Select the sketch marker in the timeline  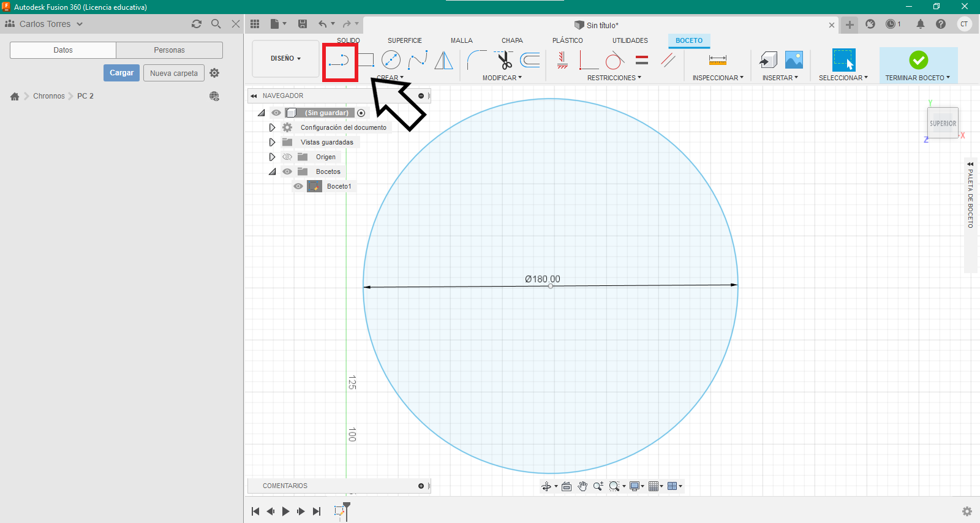pyautogui.click(x=340, y=511)
